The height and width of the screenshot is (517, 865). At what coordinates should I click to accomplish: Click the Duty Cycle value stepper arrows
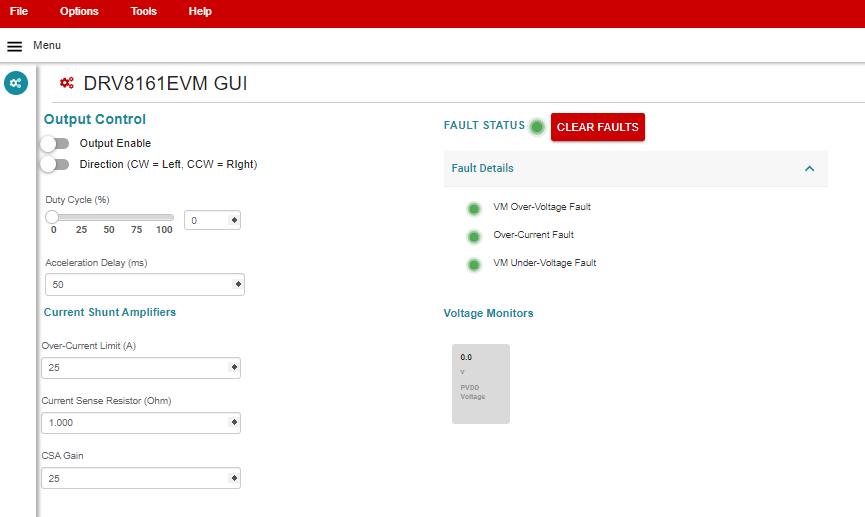pos(234,220)
